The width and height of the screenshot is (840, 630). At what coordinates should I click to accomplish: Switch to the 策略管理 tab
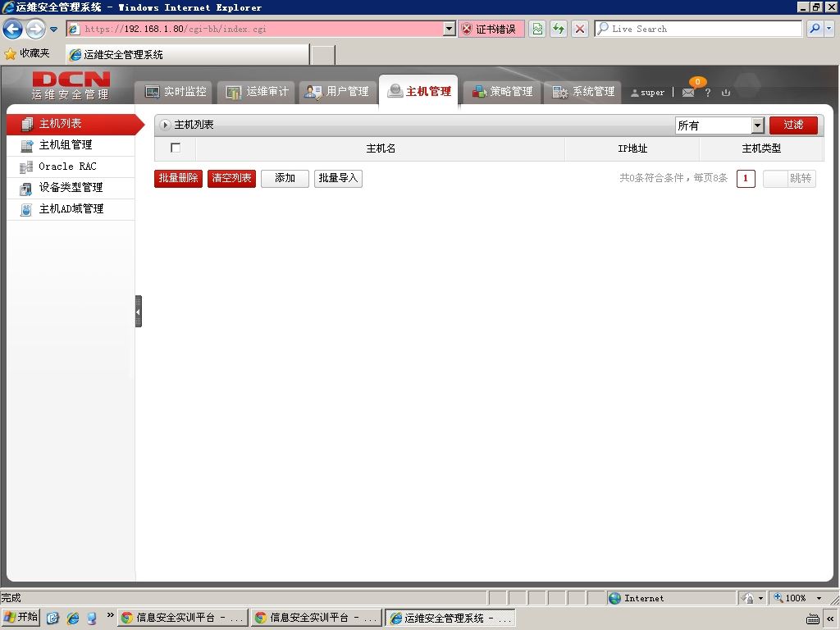(502, 92)
